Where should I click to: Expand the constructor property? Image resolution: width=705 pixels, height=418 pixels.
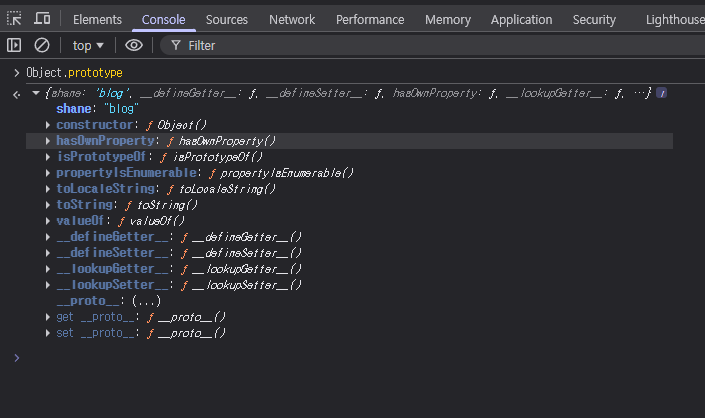49,125
